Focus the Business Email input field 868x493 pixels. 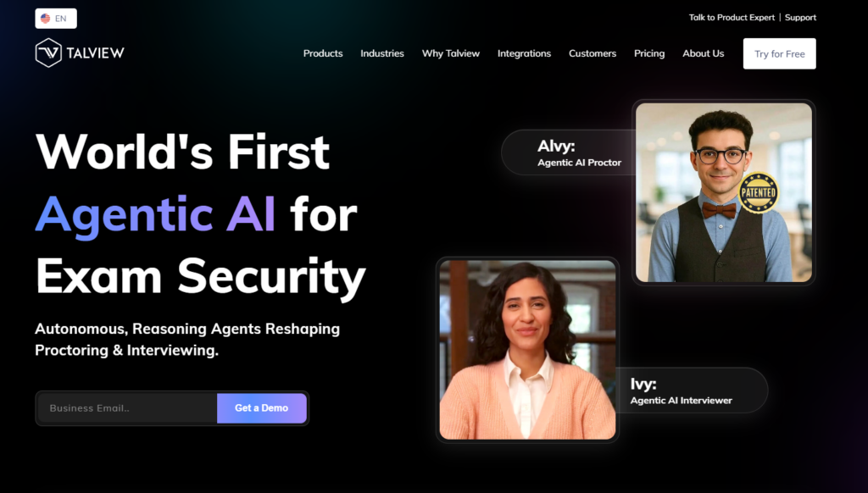(x=127, y=408)
